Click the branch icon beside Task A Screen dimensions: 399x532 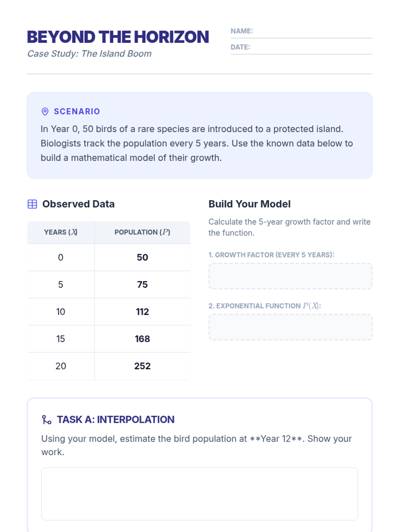coord(47,420)
